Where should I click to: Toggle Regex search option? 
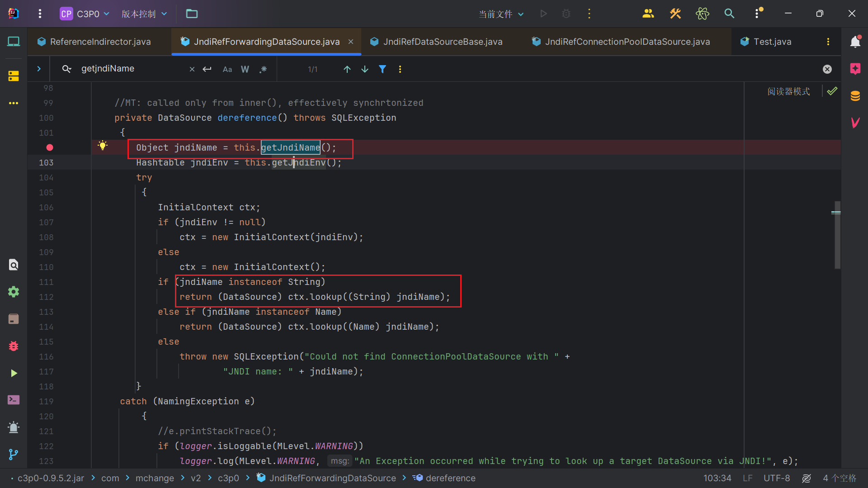click(x=263, y=69)
